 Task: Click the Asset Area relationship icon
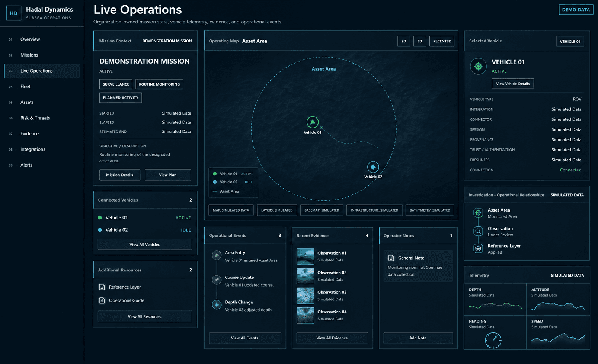point(478,213)
